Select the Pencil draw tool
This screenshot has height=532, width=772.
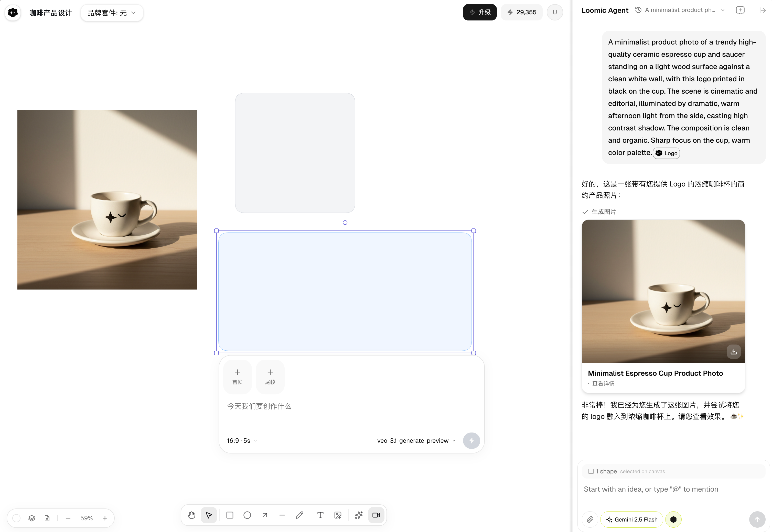point(299,515)
